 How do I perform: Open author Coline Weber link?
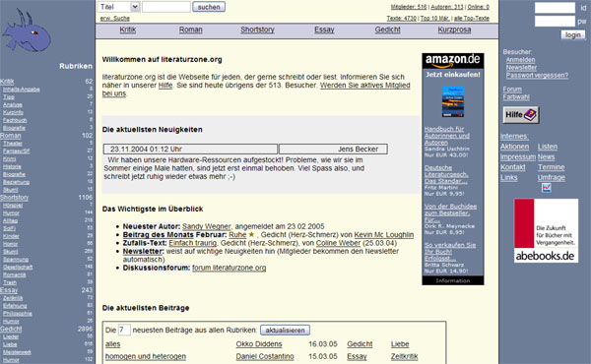pyautogui.click(x=338, y=243)
